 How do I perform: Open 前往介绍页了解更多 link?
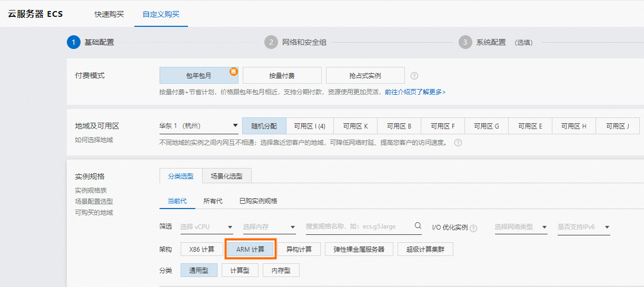point(415,92)
